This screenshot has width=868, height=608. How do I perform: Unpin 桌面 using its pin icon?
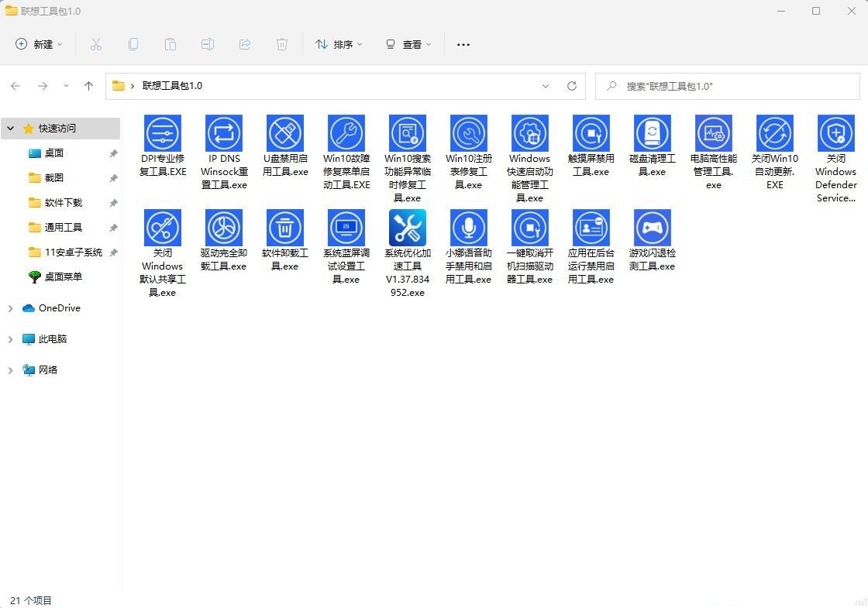click(113, 153)
